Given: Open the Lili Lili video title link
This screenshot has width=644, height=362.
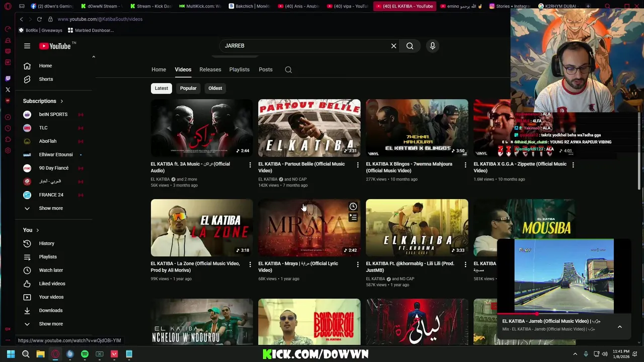Looking at the screenshot, I should (x=410, y=267).
